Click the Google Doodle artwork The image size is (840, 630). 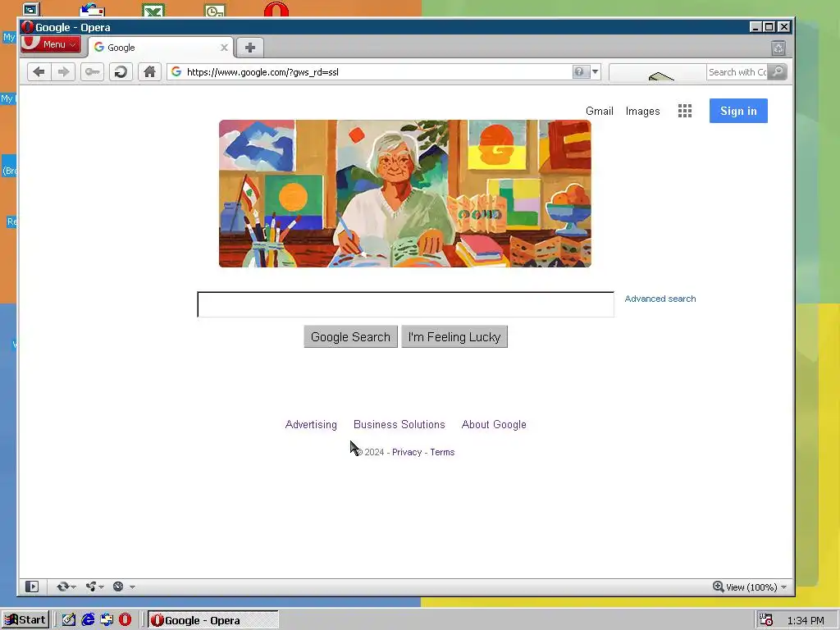[x=405, y=194]
